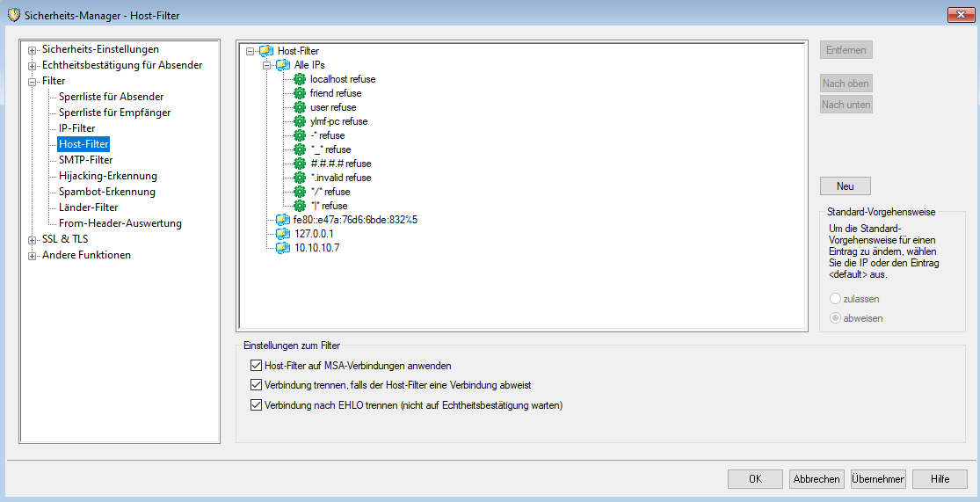This screenshot has height=502, width=980.
Task: Select the '#.#.#.# refuse' rule entry
Action: coord(340,164)
